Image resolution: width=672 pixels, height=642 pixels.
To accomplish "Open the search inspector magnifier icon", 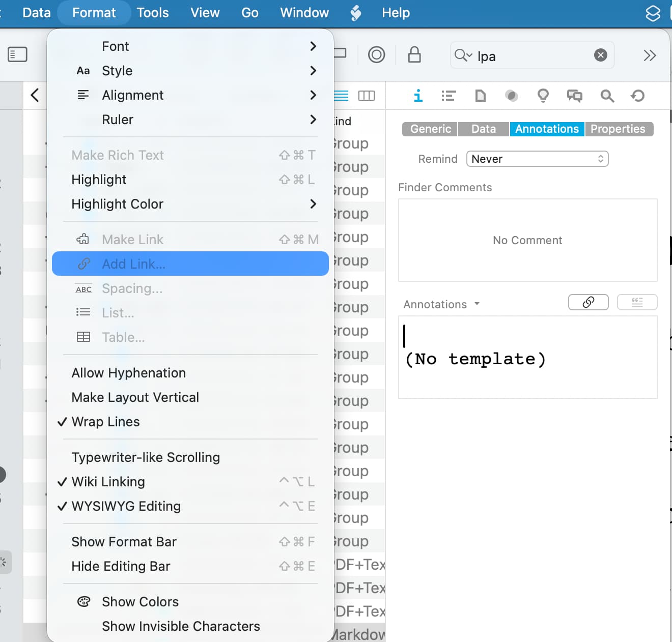I will click(x=607, y=96).
